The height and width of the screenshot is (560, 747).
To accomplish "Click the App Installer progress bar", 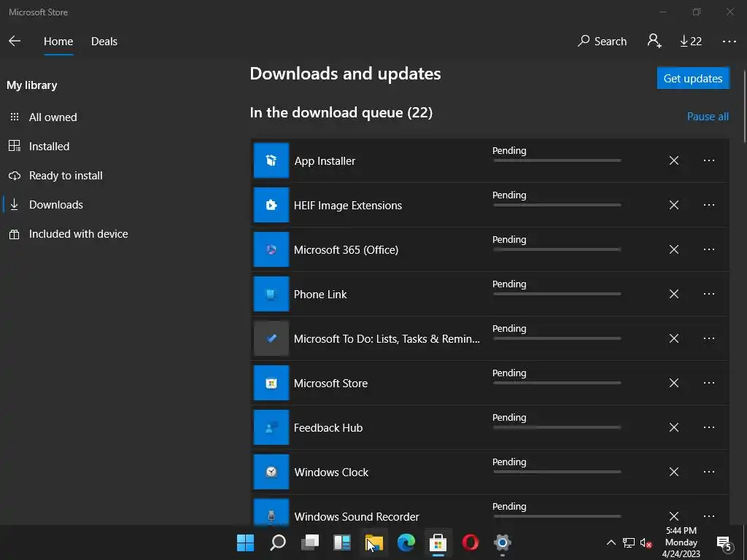I will (557, 160).
